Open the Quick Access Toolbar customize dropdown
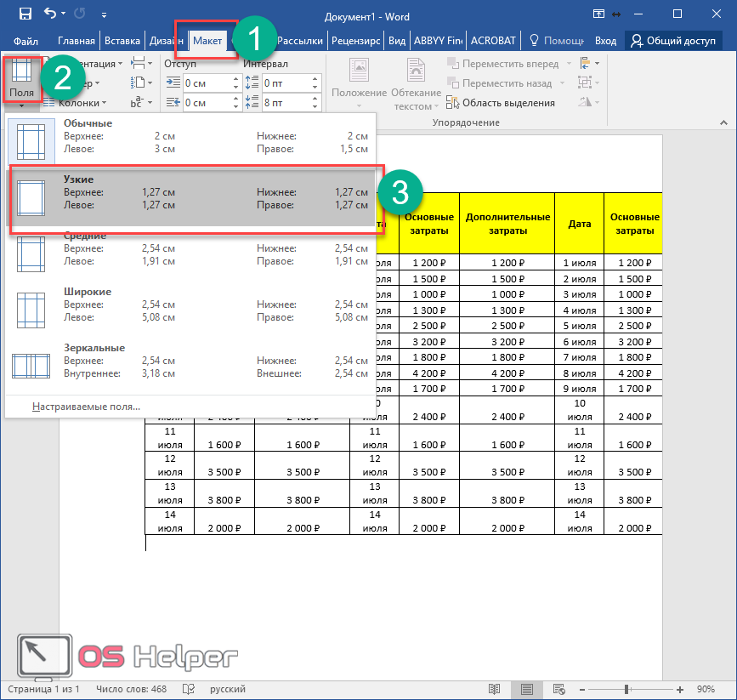The height and width of the screenshot is (700, 737). 104,14
